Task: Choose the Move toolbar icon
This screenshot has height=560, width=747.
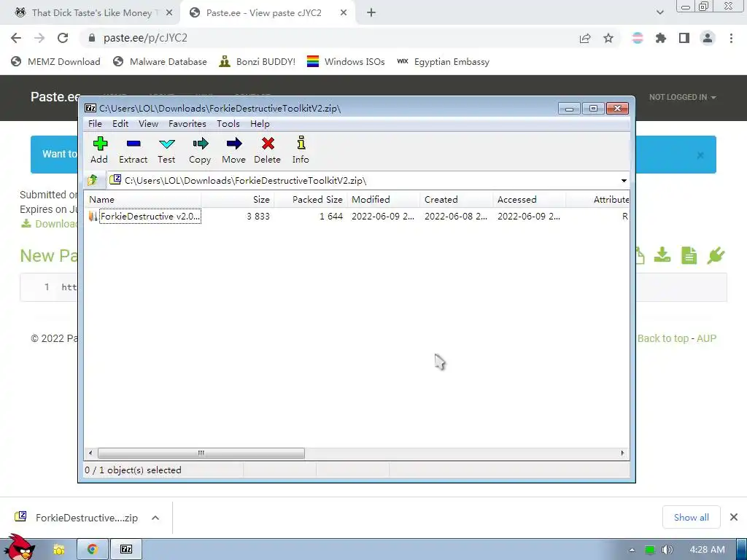Action: pos(234,150)
